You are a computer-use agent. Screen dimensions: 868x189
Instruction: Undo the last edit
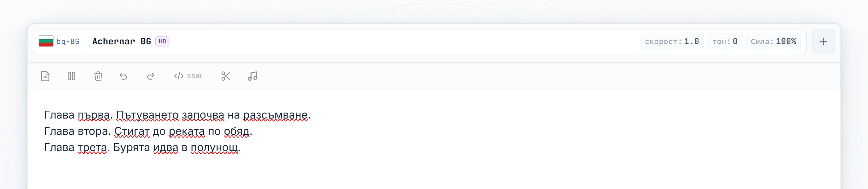tap(123, 76)
